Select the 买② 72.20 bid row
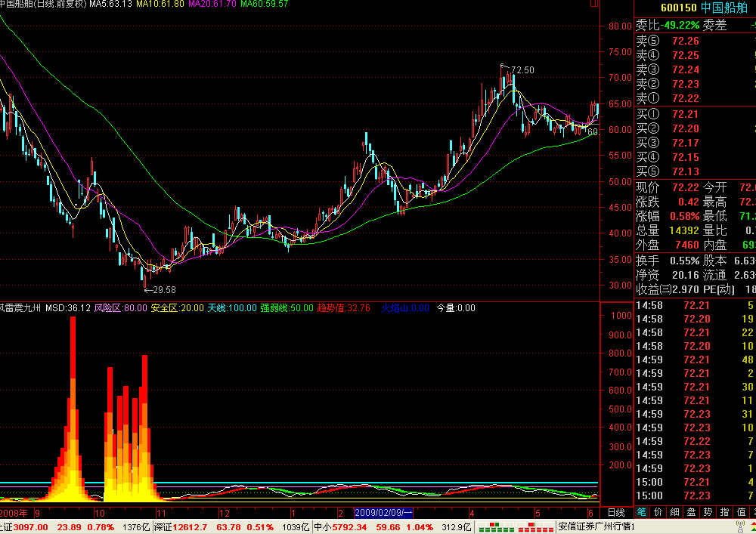This screenshot has height=534, width=756. (696, 128)
